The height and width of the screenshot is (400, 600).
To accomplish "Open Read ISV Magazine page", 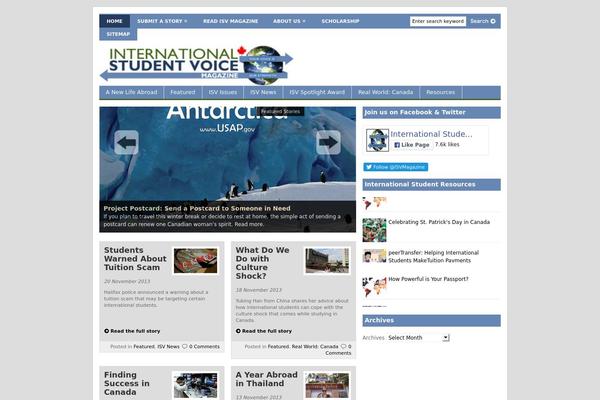I will point(230,21).
